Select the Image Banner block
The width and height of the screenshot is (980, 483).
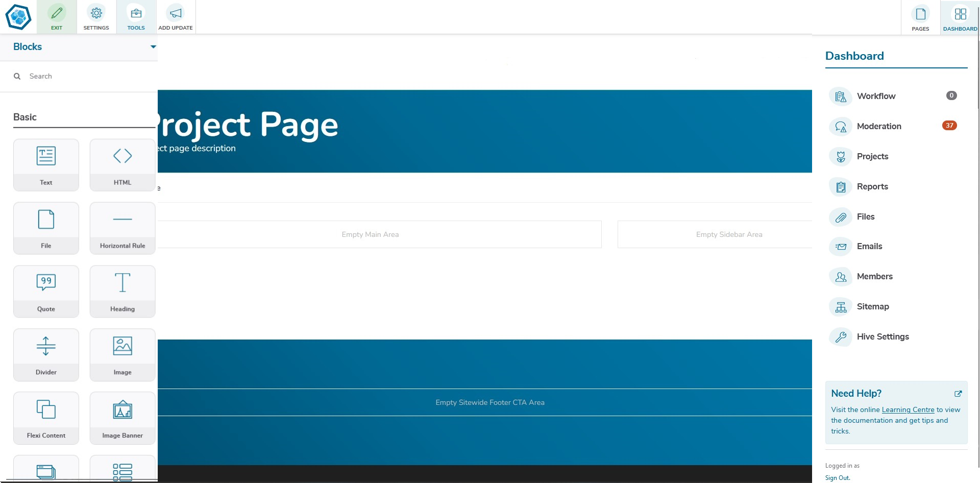pyautogui.click(x=122, y=418)
